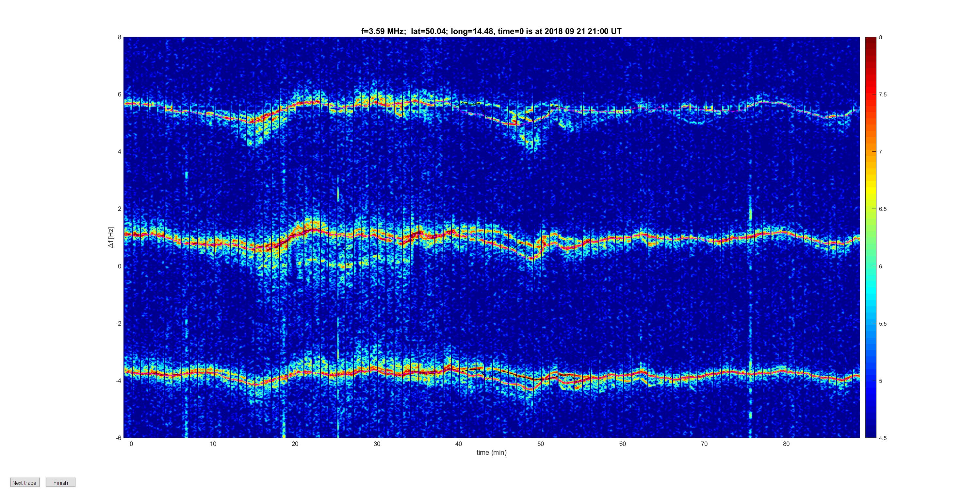Click x-axis tick label 50
The height and width of the screenshot is (492, 980).
541,444
